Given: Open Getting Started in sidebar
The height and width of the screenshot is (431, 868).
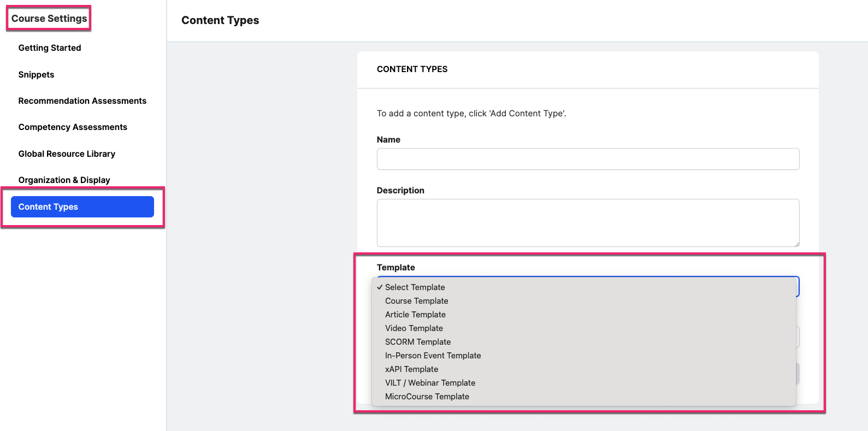Looking at the screenshot, I should (x=50, y=48).
